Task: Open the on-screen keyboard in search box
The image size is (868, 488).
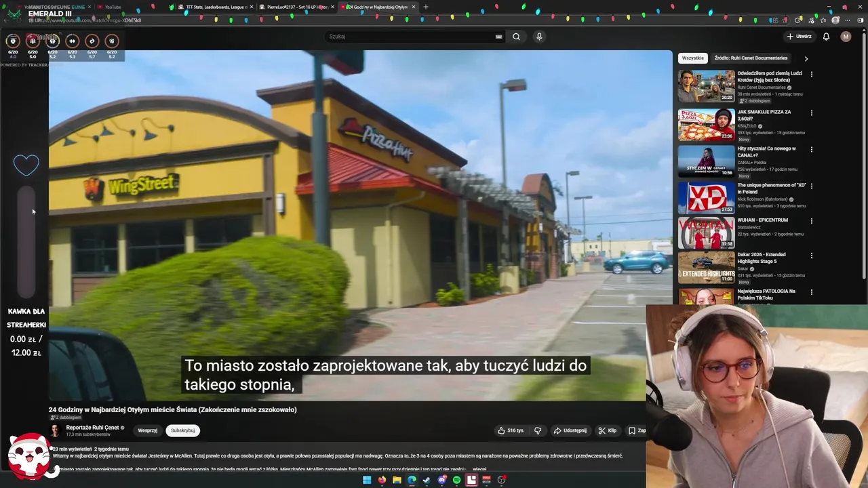Action: (x=499, y=37)
